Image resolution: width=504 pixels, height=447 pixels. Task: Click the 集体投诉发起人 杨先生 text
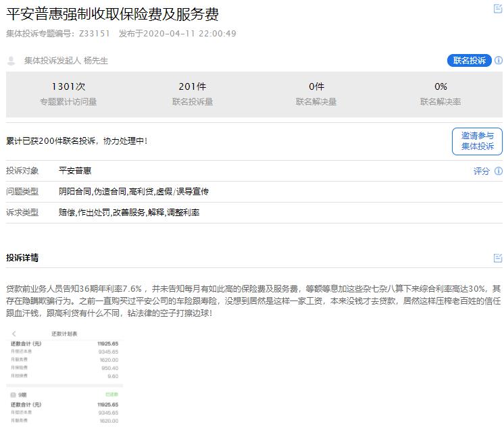point(66,60)
